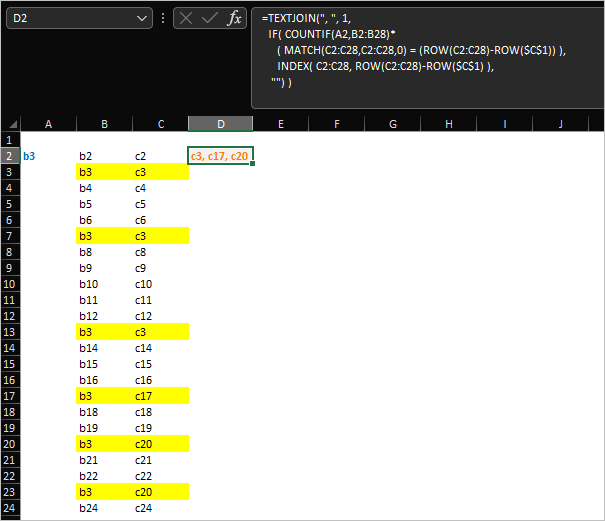Cancel the formula entry with X icon
This screenshot has width=605, height=521.
tap(186, 18)
